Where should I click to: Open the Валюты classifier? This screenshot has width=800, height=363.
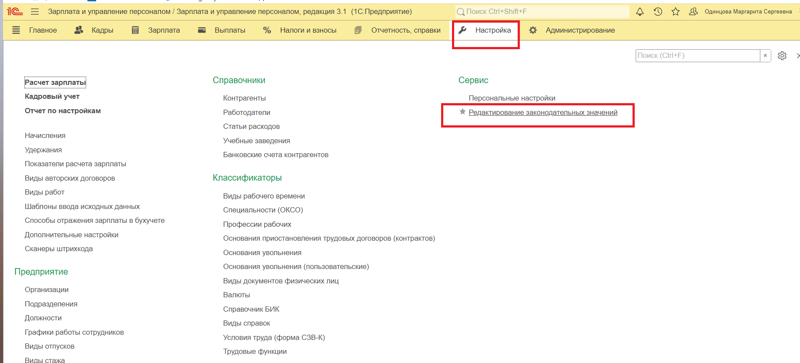[x=236, y=295]
